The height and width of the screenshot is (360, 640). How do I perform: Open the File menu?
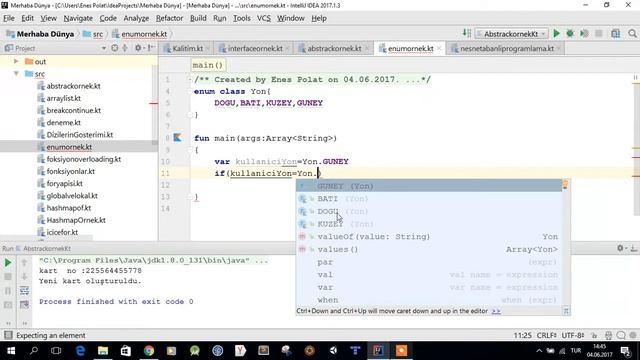9,18
